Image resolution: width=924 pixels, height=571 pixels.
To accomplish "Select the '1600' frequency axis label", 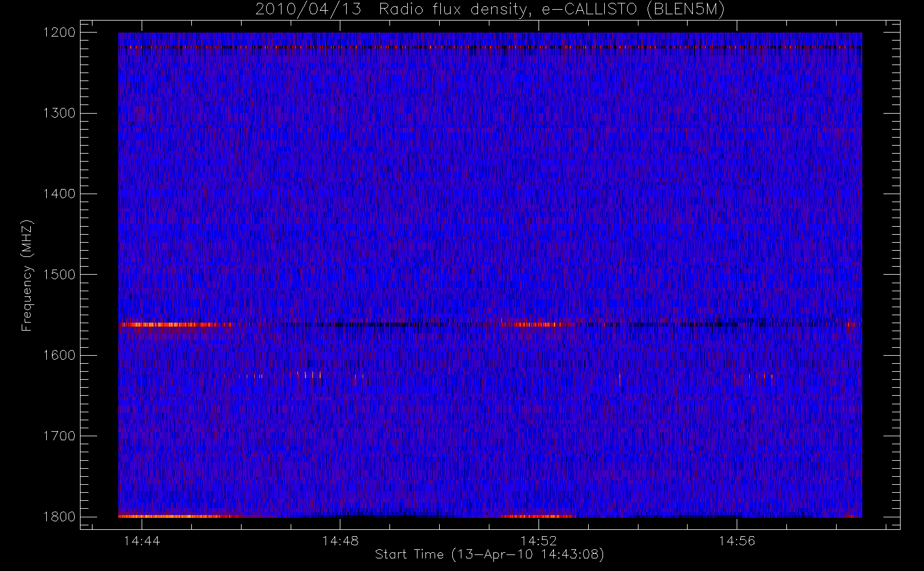I will click(x=60, y=355).
